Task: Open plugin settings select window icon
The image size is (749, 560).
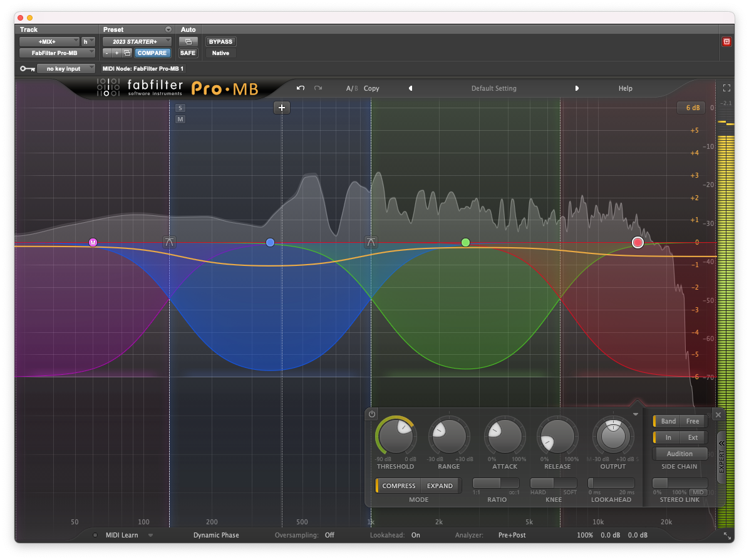Action: coord(127,53)
